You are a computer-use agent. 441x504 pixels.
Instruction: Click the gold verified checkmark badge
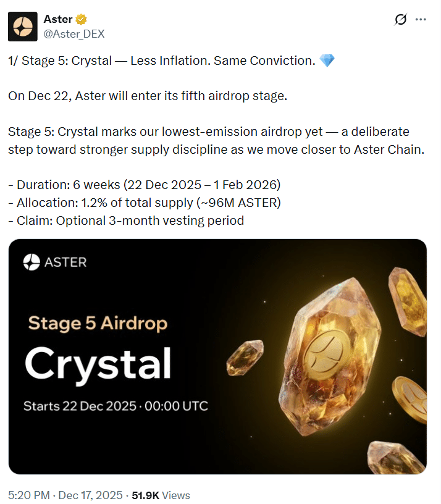[80, 19]
